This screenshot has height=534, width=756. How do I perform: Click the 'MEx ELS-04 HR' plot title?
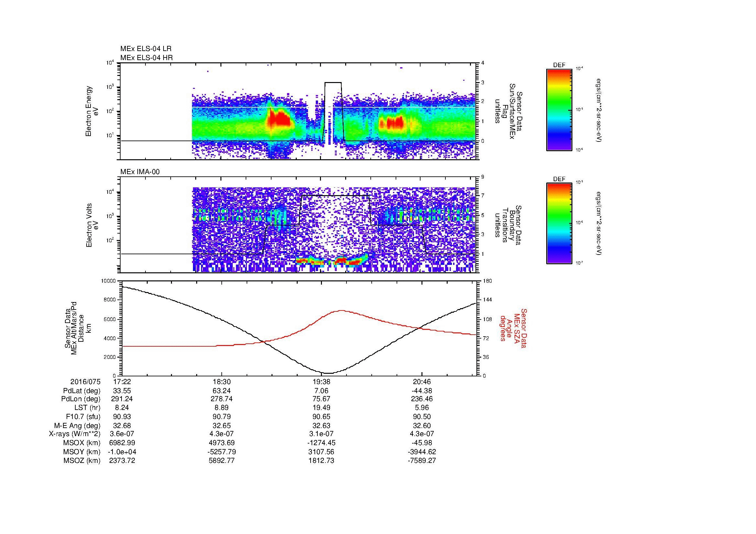146,58
